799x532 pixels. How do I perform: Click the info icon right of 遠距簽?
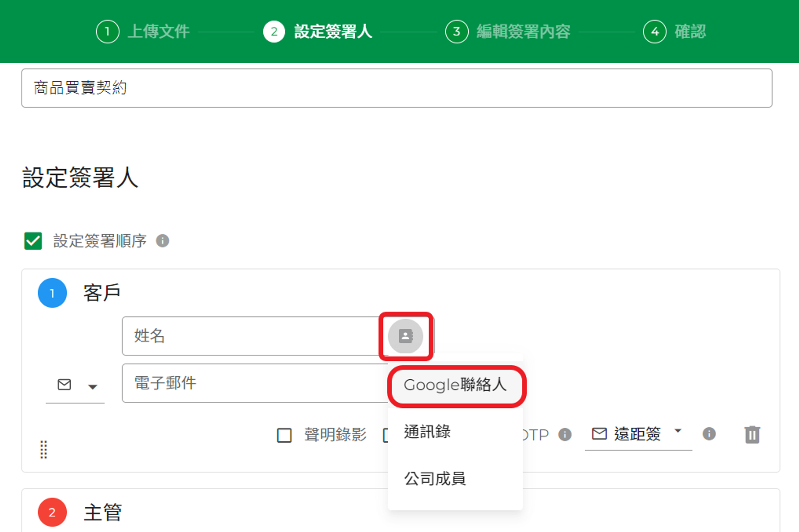(709, 434)
